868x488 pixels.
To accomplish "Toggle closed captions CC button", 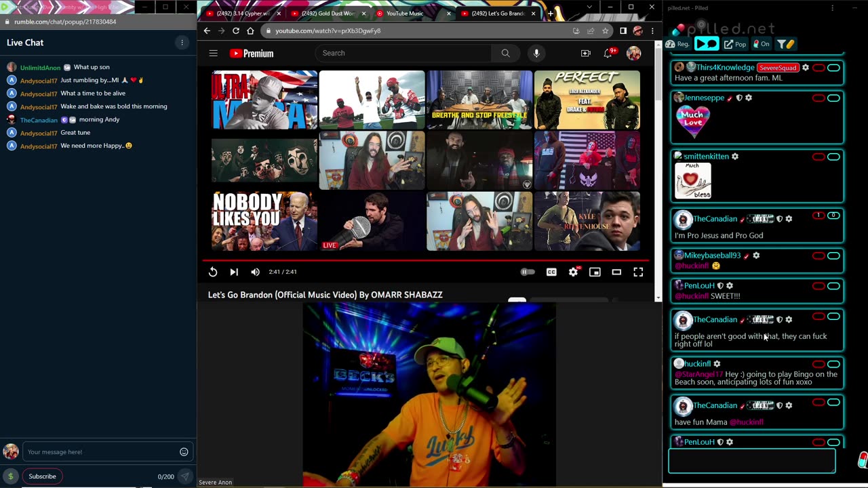I will coord(551,272).
